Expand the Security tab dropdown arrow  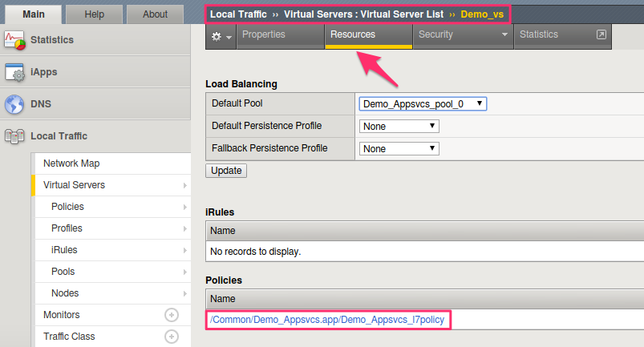[x=504, y=35]
